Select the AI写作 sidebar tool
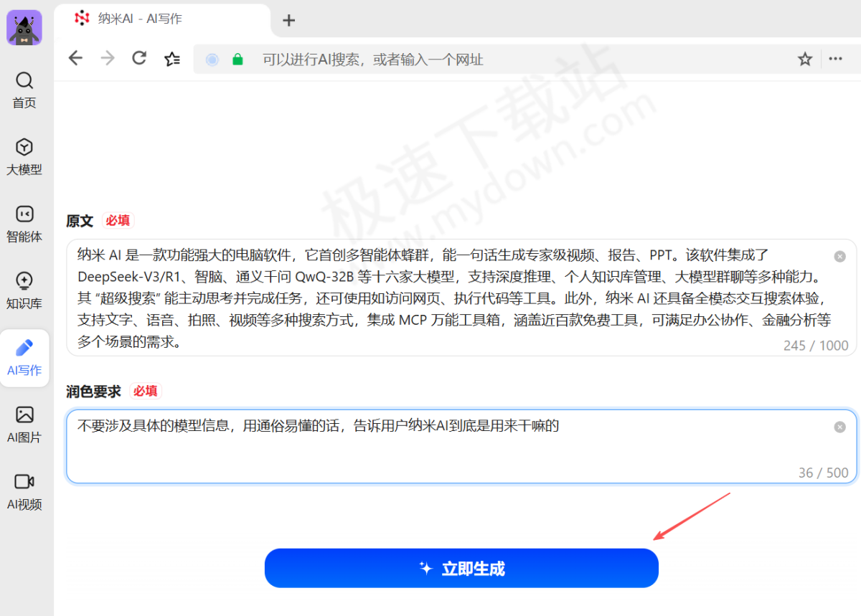Image resolution: width=861 pixels, height=616 pixels. [x=24, y=358]
